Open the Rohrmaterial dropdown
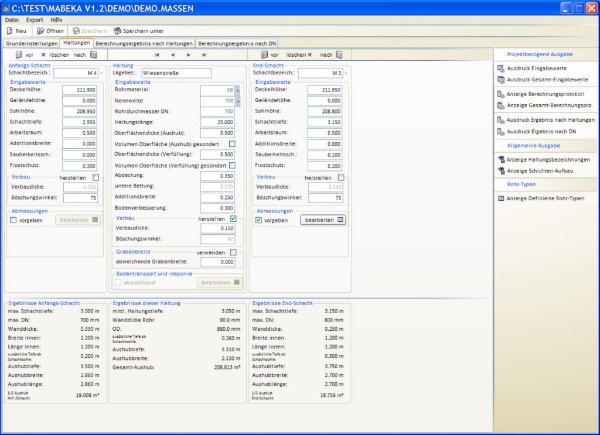The image size is (600, 435). point(238,90)
